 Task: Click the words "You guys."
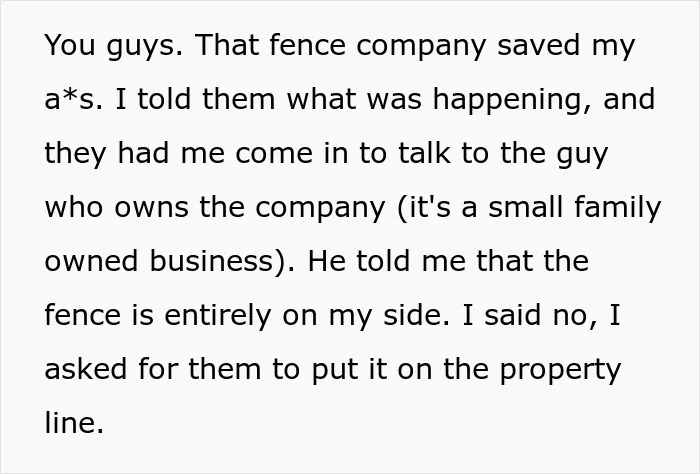coord(113,46)
